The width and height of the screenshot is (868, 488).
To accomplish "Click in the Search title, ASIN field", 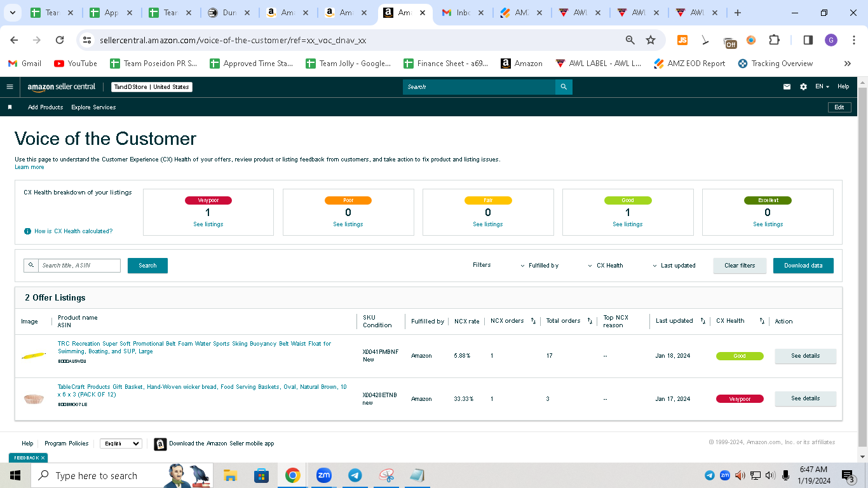I will (x=79, y=266).
